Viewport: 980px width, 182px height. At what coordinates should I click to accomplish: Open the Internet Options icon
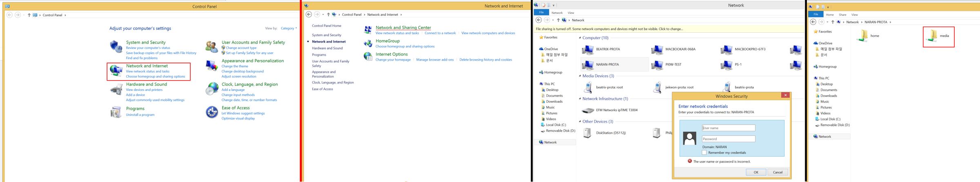coord(368,56)
